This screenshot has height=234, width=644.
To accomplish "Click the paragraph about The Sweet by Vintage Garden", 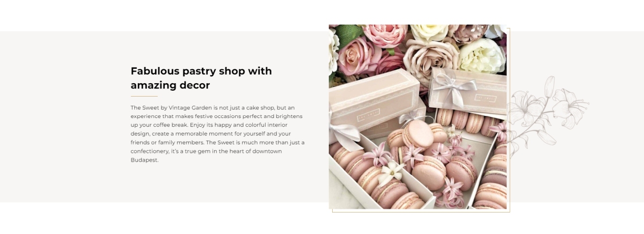I will click(x=218, y=134).
